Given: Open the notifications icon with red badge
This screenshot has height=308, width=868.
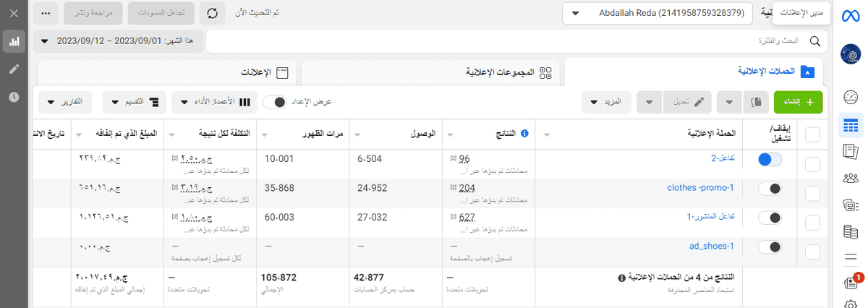Looking at the screenshot, I should tap(852, 282).
